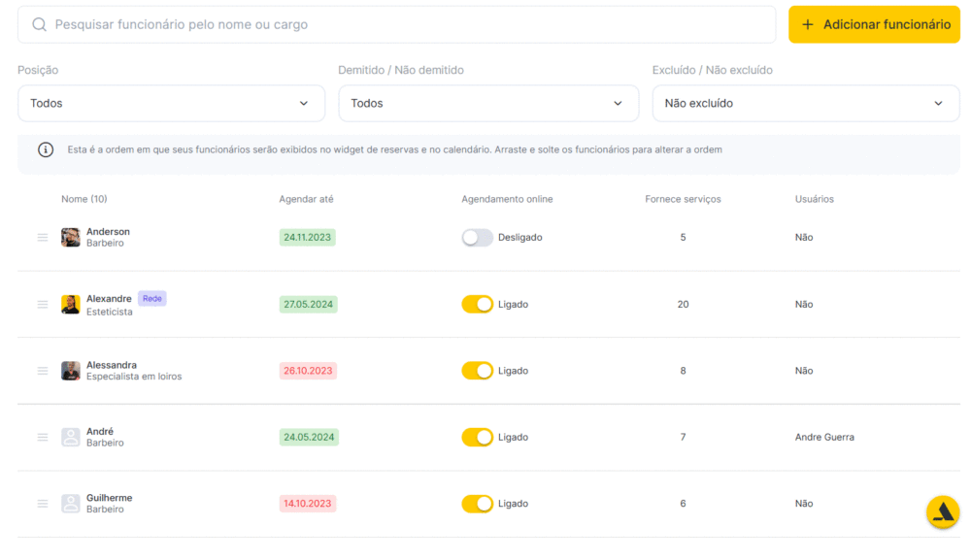Open Alessandra's profile photo
Screen dimensions: 971x560
coord(71,371)
